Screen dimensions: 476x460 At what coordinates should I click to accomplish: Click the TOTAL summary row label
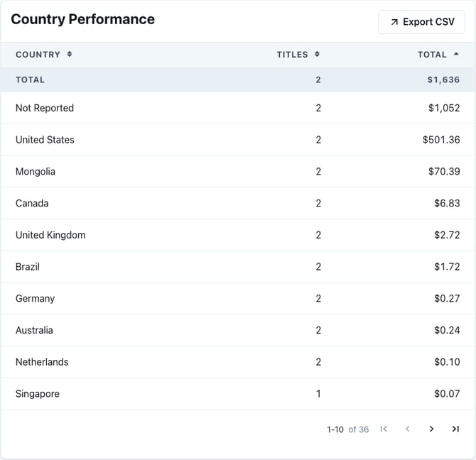tap(30, 80)
